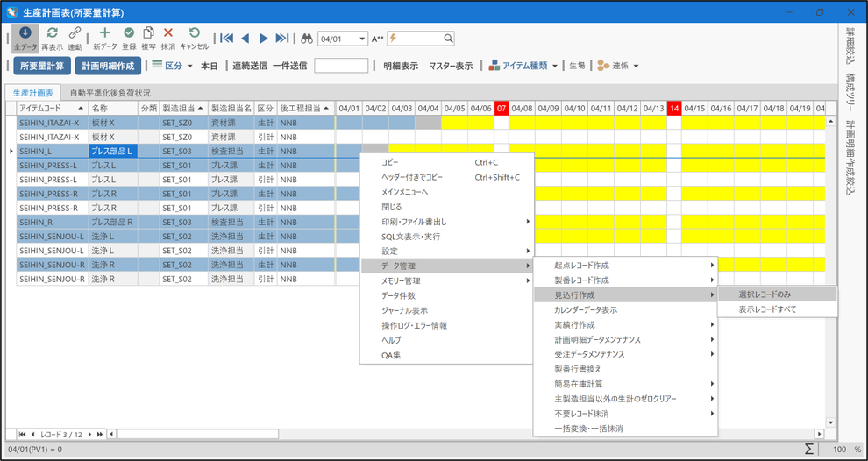Viewport: 868px width, 461px height.
Task: Choose SQL文表示・実行 in context menu
Action: [446, 237]
